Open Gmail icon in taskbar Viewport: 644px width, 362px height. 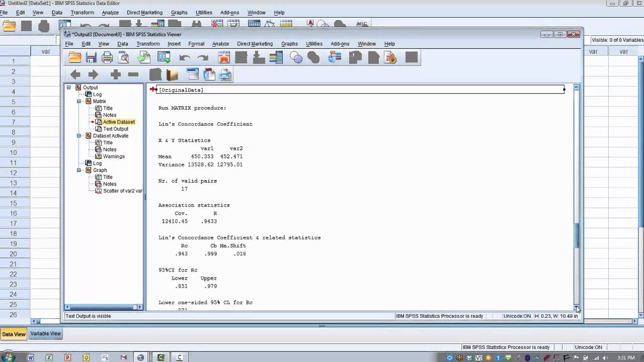coord(123,357)
